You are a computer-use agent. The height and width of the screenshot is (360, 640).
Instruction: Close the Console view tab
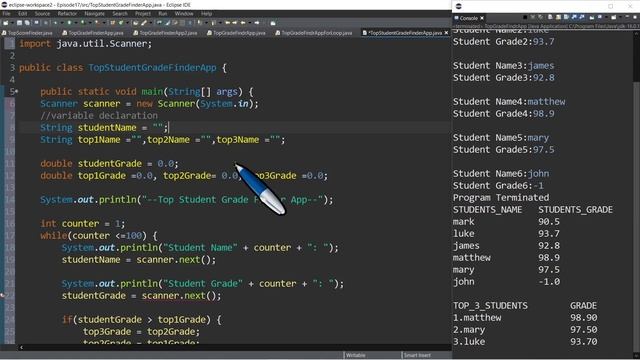click(x=482, y=18)
